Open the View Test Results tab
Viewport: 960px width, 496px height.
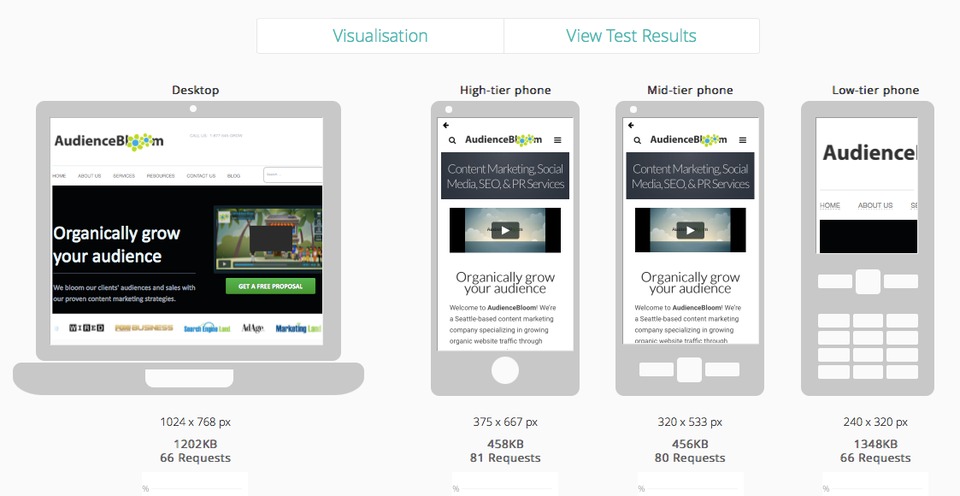[x=631, y=36]
